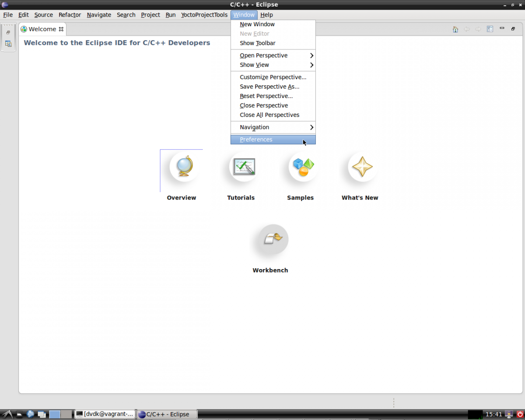
Task: Open the What's New star icon
Action: coord(362,167)
